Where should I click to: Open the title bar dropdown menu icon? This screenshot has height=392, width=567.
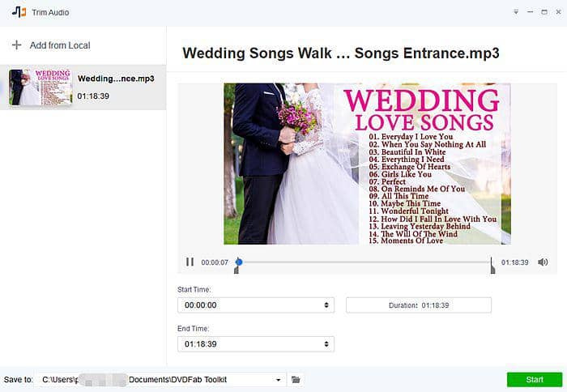pos(516,12)
